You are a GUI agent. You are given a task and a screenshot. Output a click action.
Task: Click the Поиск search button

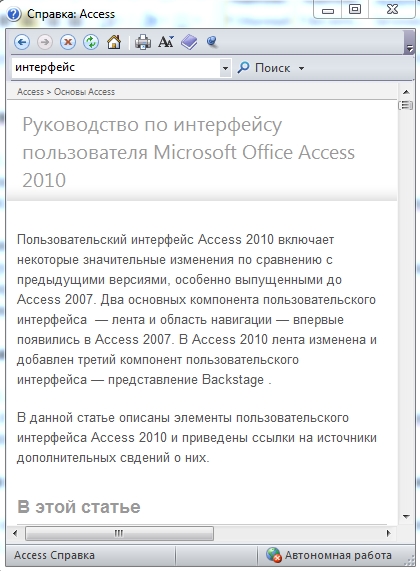[264, 68]
